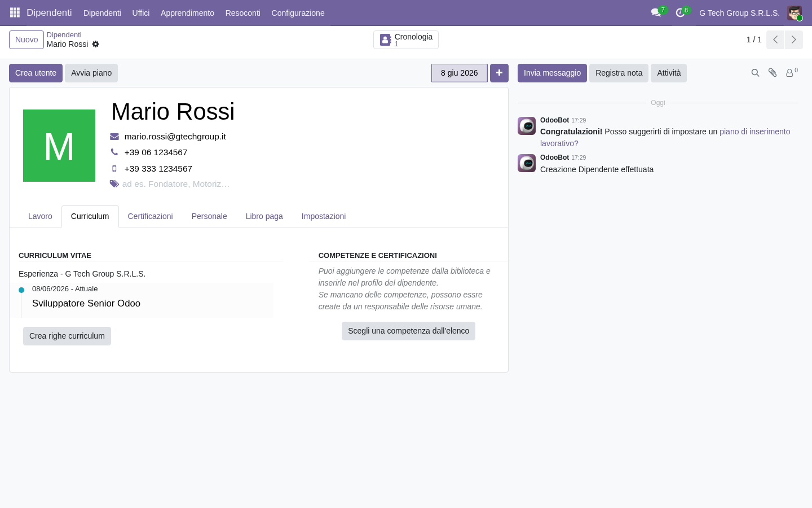This screenshot has width=812, height=508.
Task: Open the Configurazione menu
Action: point(298,13)
